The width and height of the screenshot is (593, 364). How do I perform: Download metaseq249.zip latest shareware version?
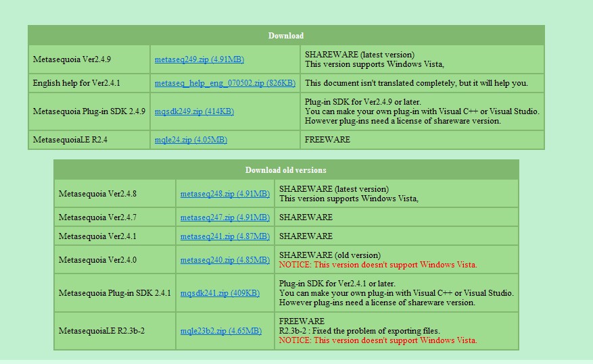199,59
